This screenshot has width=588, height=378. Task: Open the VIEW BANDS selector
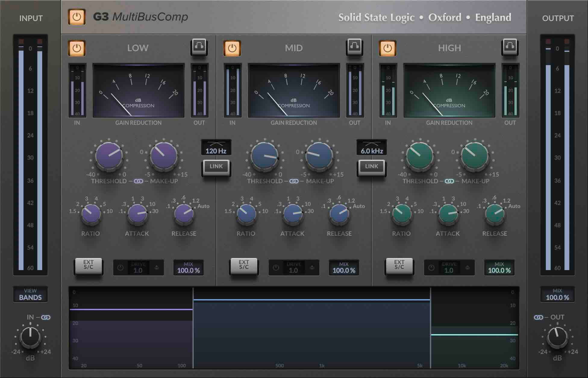point(30,294)
